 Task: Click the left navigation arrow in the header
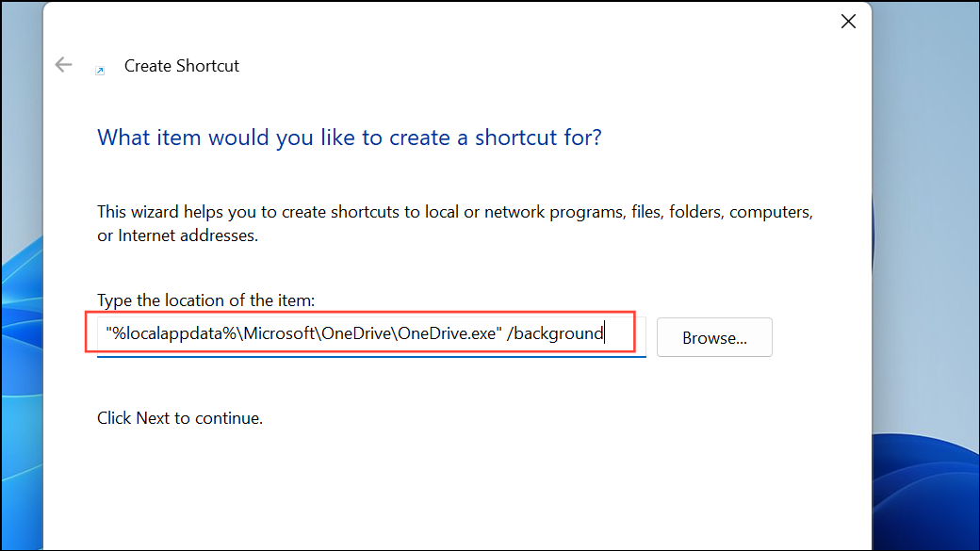63,64
